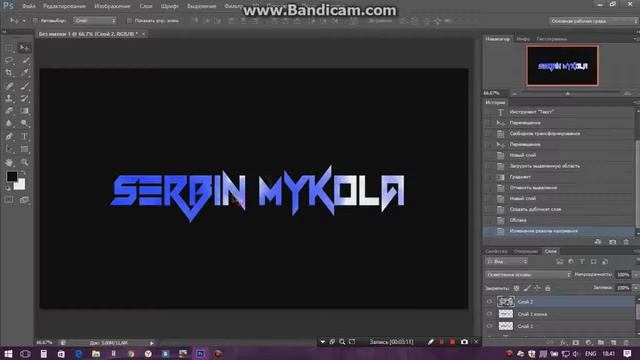
Task: Create new adjustment layer icon
Action: [x=588, y=342]
